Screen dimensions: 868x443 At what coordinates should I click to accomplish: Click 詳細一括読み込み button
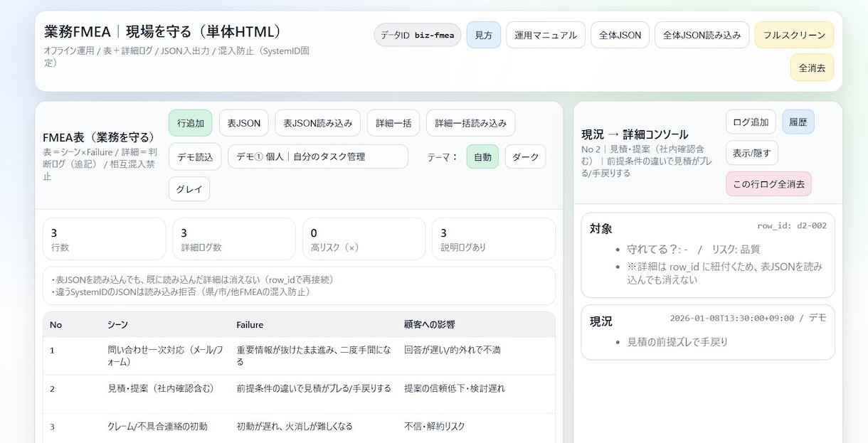(471, 123)
